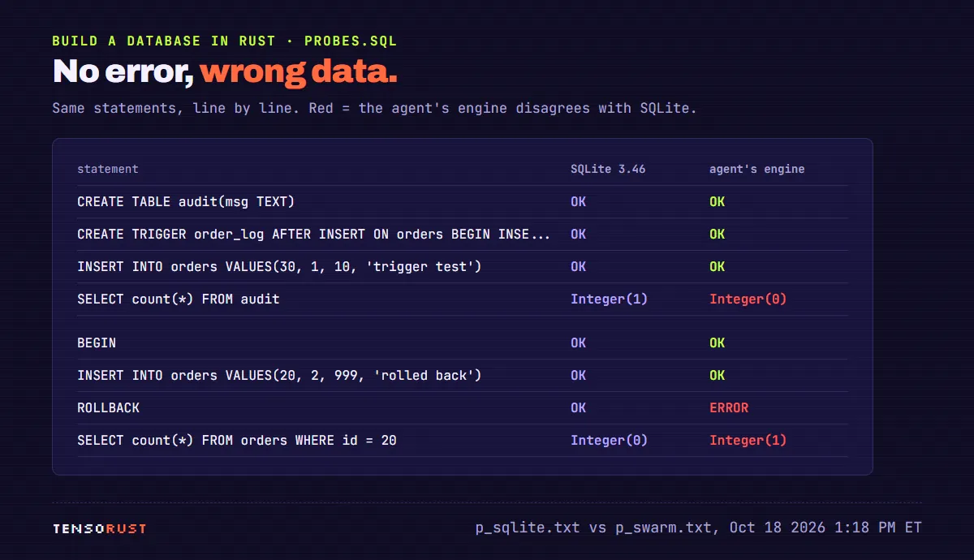The width and height of the screenshot is (974, 560).
Task: Click SQLite 'OK' in the 'trigger test' row
Action: point(578,266)
